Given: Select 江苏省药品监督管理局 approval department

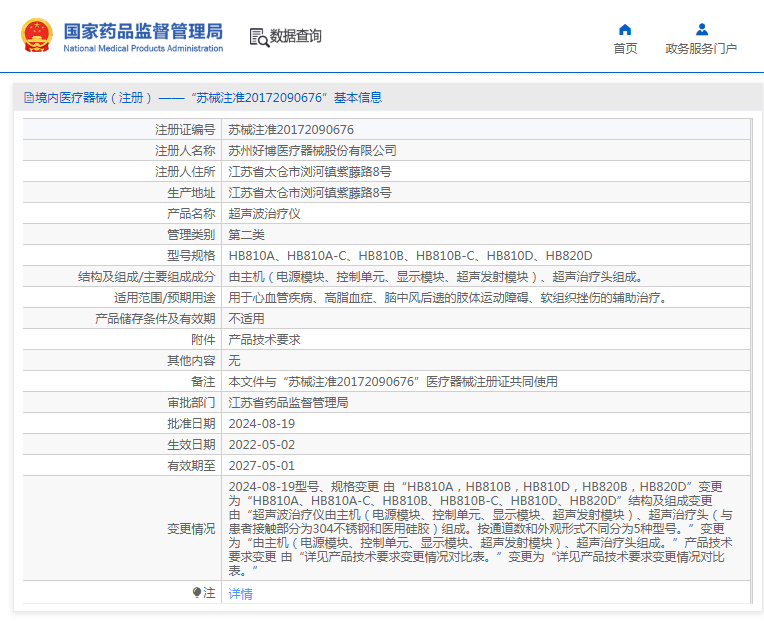Looking at the screenshot, I should coord(288,402).
